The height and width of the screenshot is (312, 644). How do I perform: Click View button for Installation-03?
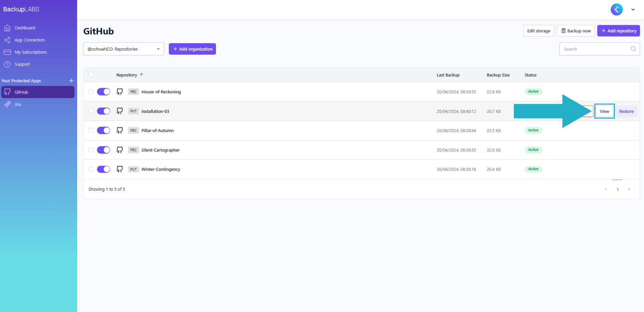[x=604, y=111]
